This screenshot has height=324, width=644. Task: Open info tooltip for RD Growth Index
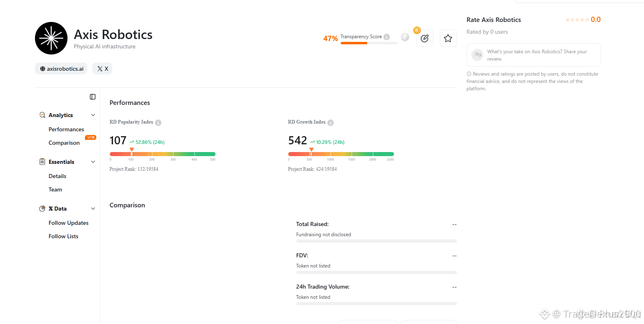(x=331, y=123)
